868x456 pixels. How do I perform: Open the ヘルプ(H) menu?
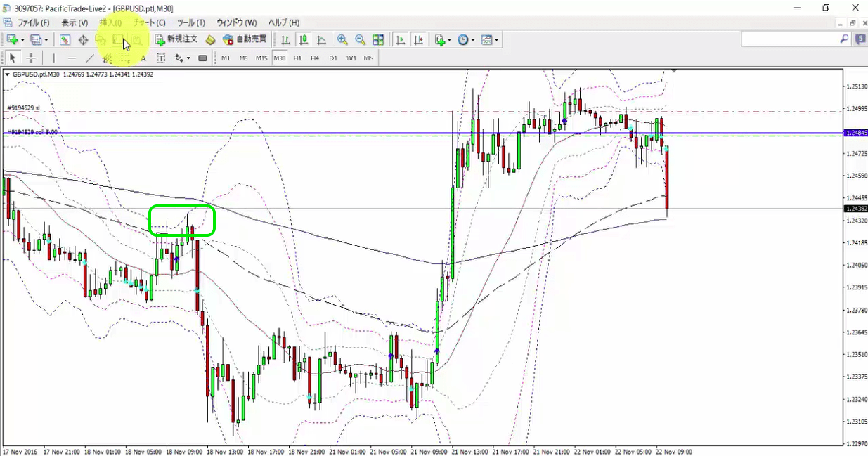(x=284, y=22)
